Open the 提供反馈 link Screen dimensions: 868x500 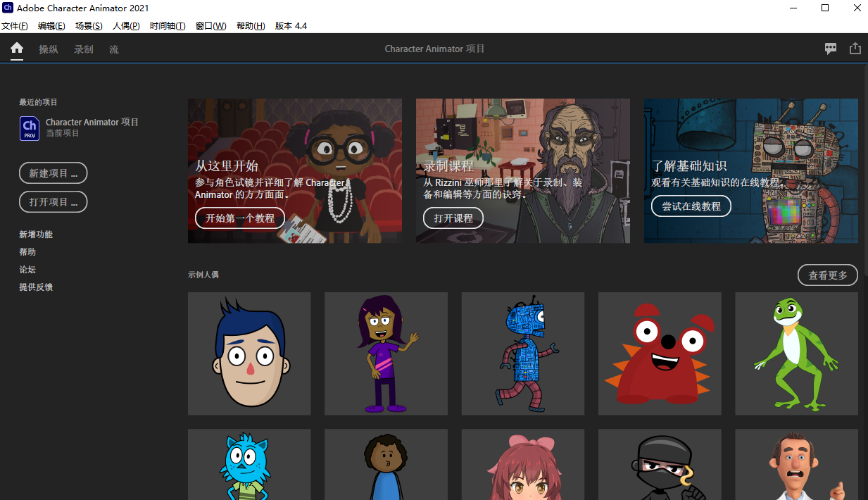pyautogui.click(x=36, y=287)
